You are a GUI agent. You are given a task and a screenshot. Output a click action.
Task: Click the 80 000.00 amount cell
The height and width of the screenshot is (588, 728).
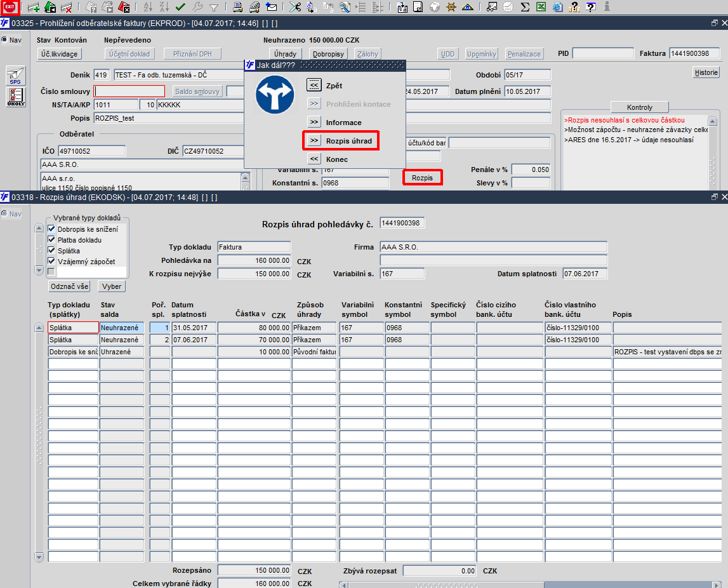[x=254, y=328]
